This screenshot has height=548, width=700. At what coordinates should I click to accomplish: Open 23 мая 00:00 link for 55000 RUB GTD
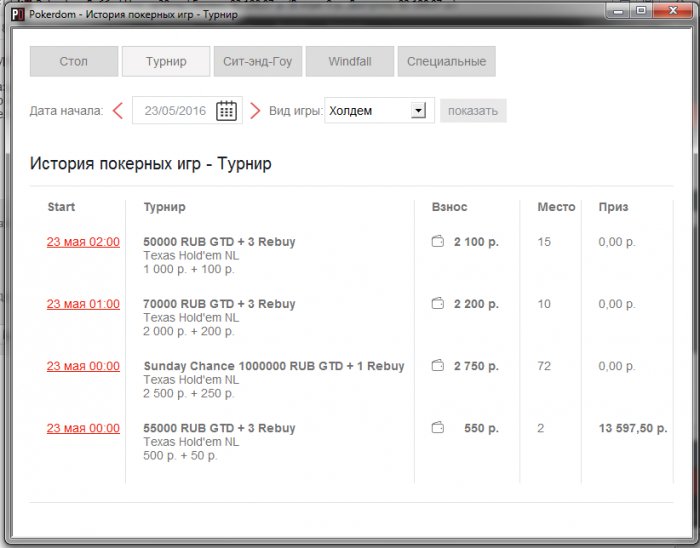[83, 428]
